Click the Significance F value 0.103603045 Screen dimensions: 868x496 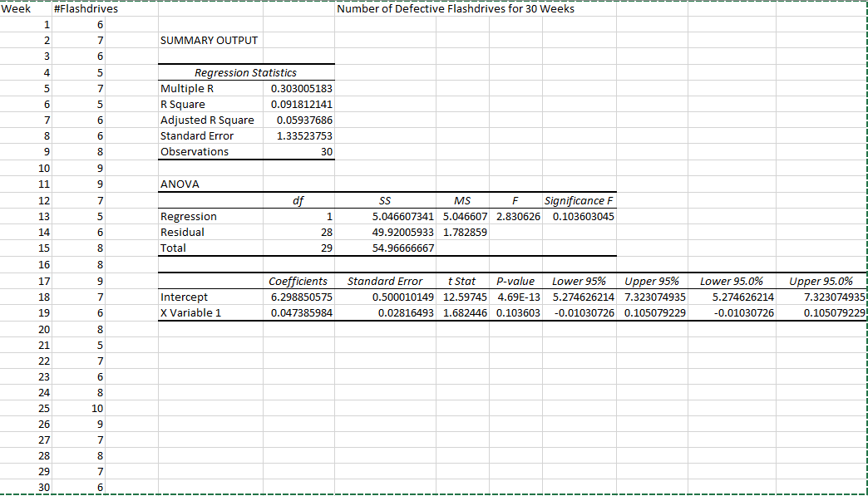point(584,216)
